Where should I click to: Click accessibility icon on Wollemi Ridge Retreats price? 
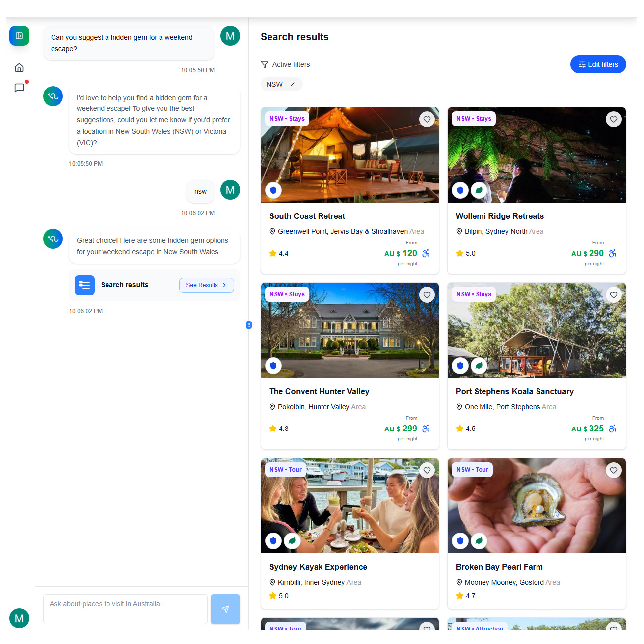(x=613, y=253)
